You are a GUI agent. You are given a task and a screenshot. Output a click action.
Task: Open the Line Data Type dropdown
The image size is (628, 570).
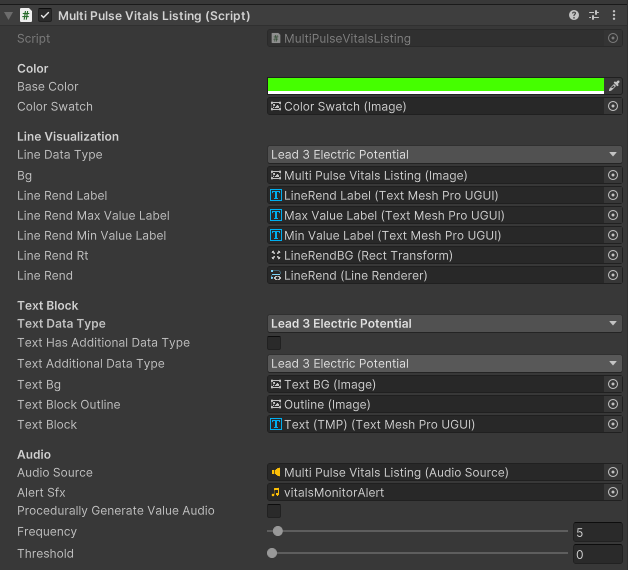pos(445,155)
